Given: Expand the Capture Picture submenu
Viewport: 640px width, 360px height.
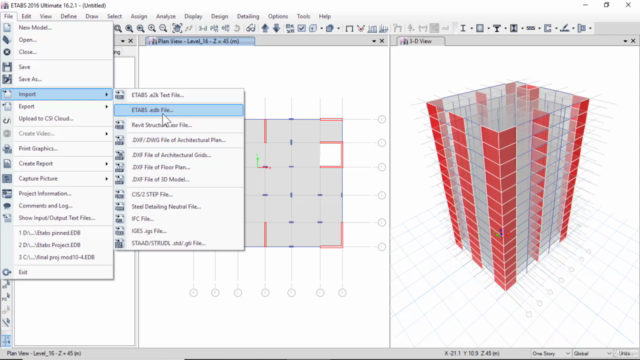Looking at the screenshot, I should [57, 179].
